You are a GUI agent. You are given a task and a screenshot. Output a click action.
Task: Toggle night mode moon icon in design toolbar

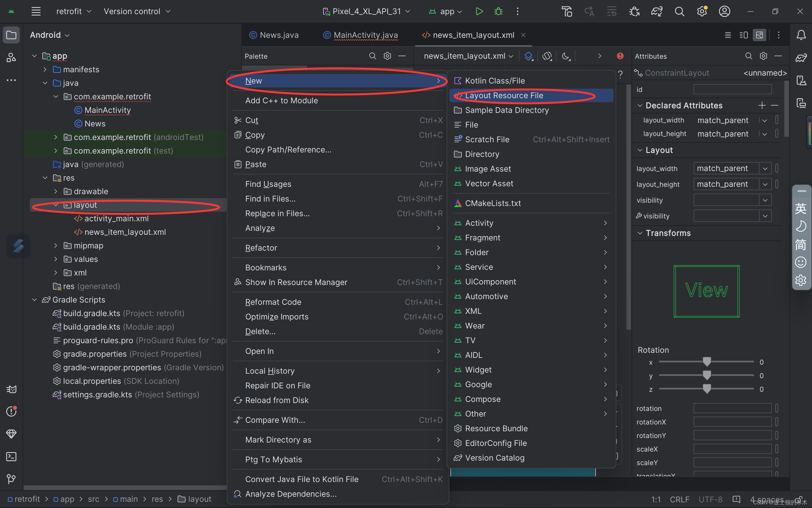566,56
